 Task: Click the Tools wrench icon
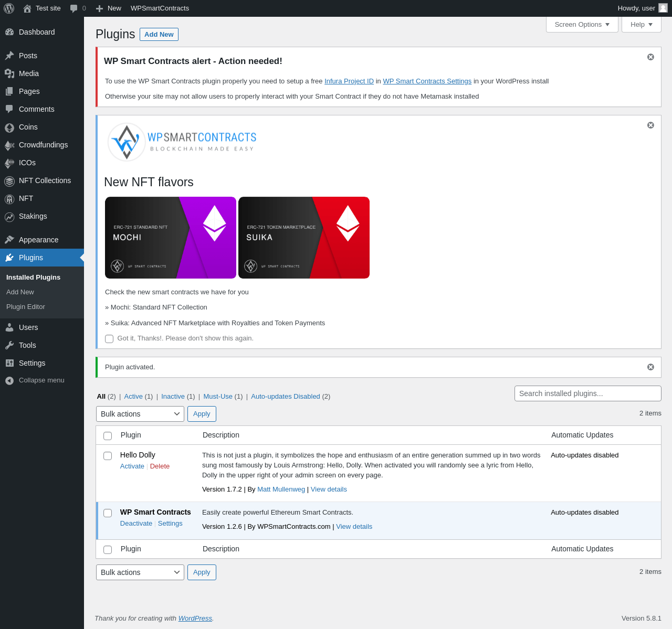(9, 345)
